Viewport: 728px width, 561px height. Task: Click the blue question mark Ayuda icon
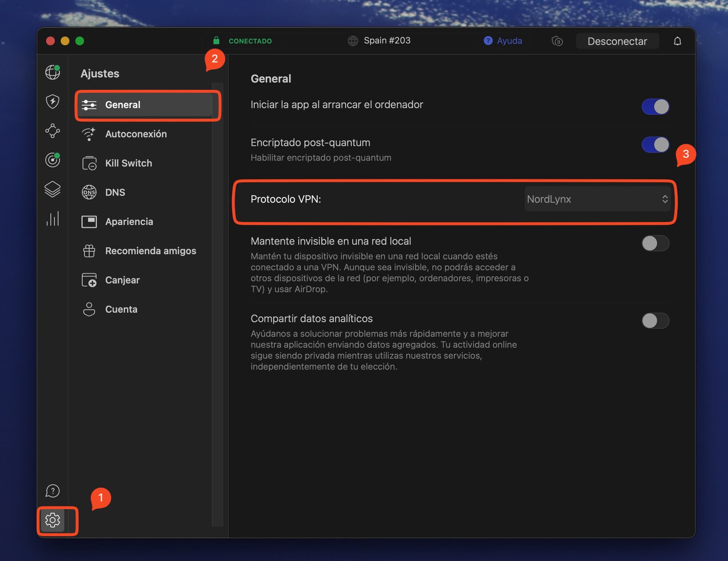488,41
